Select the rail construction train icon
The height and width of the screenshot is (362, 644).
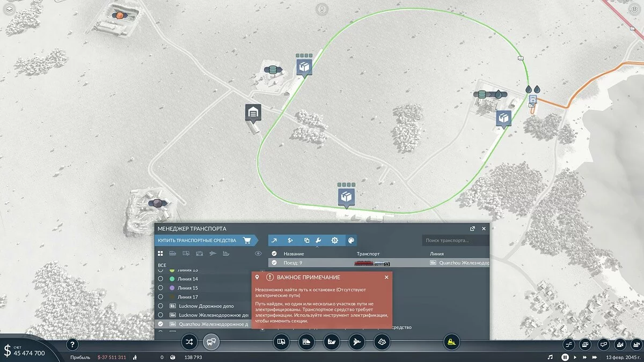pyautogui.click(x=306, y=342)
